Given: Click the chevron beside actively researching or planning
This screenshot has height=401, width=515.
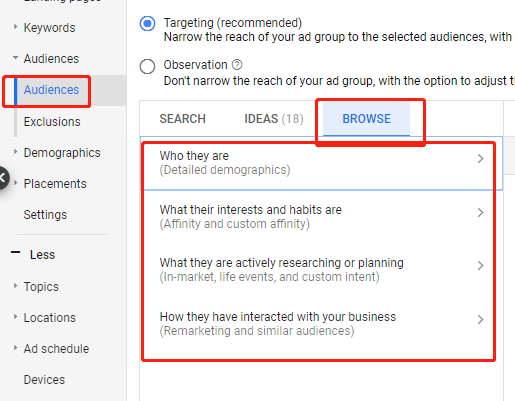Looking at the screenshot, I should [x=480, y=266].
